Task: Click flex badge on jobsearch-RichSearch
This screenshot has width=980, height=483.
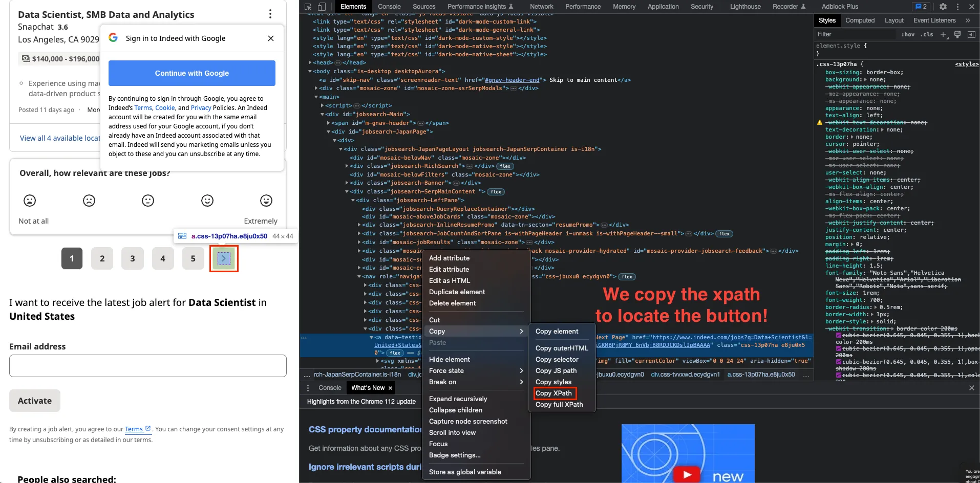Action: [x=505, y=166]
